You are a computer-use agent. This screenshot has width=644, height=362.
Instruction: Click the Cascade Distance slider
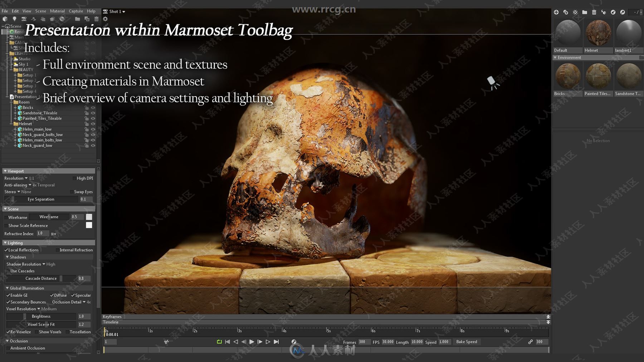coord(41,279)
